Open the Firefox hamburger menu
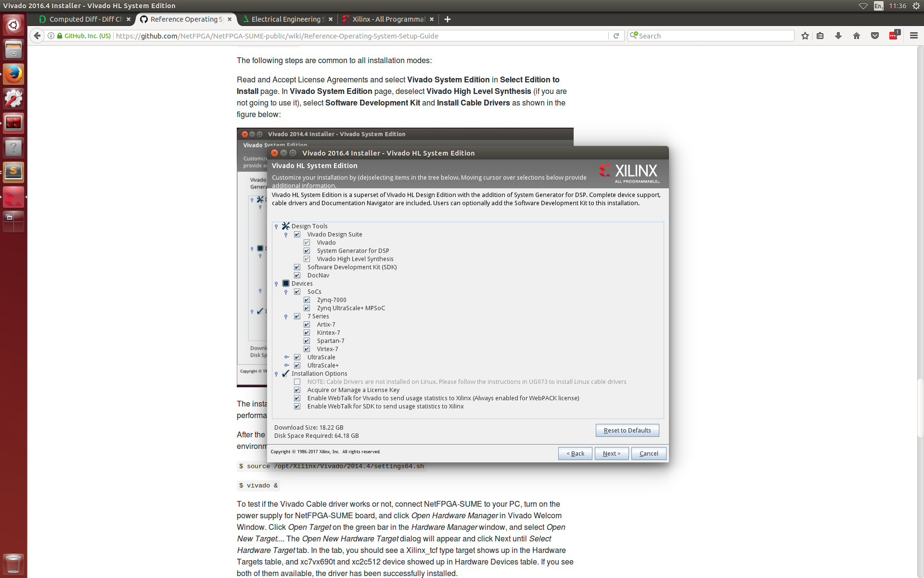 tap(914, 35)
